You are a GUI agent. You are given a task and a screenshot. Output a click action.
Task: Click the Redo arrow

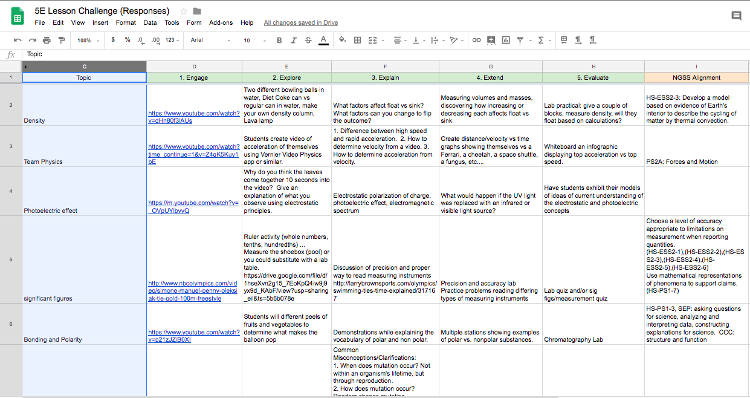33,41
